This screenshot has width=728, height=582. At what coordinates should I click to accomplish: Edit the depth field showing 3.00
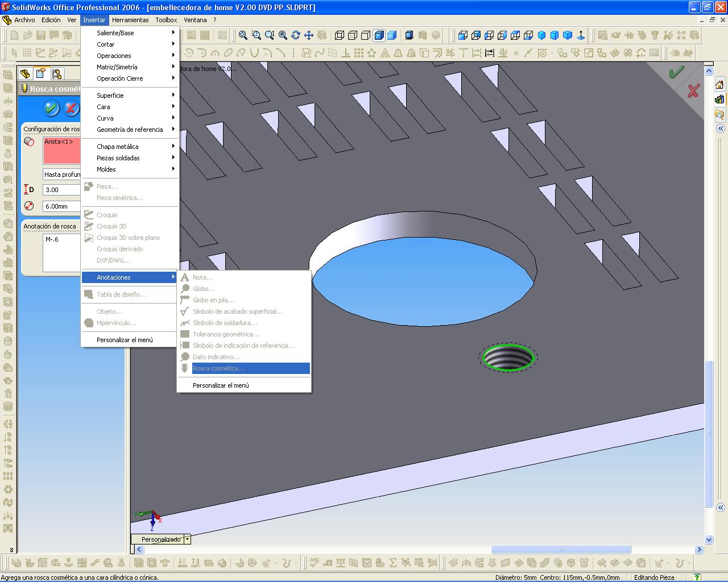(62, 190)
